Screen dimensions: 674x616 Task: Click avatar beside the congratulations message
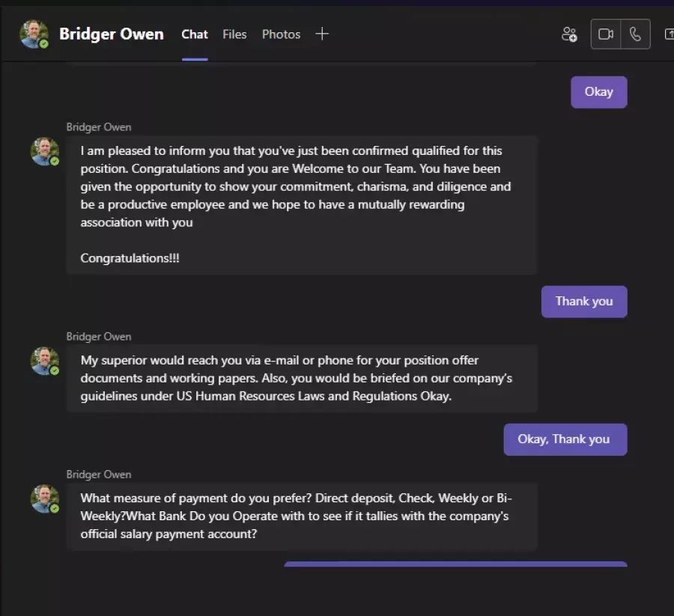[x=45, y=151]
